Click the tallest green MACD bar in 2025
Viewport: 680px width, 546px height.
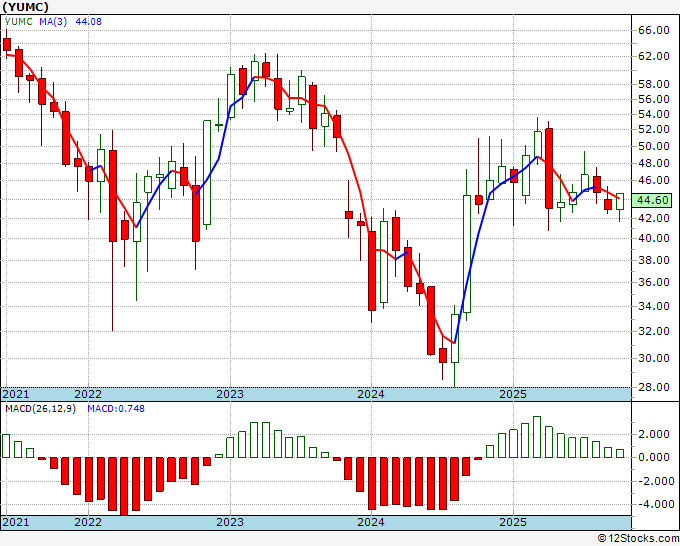537,437
